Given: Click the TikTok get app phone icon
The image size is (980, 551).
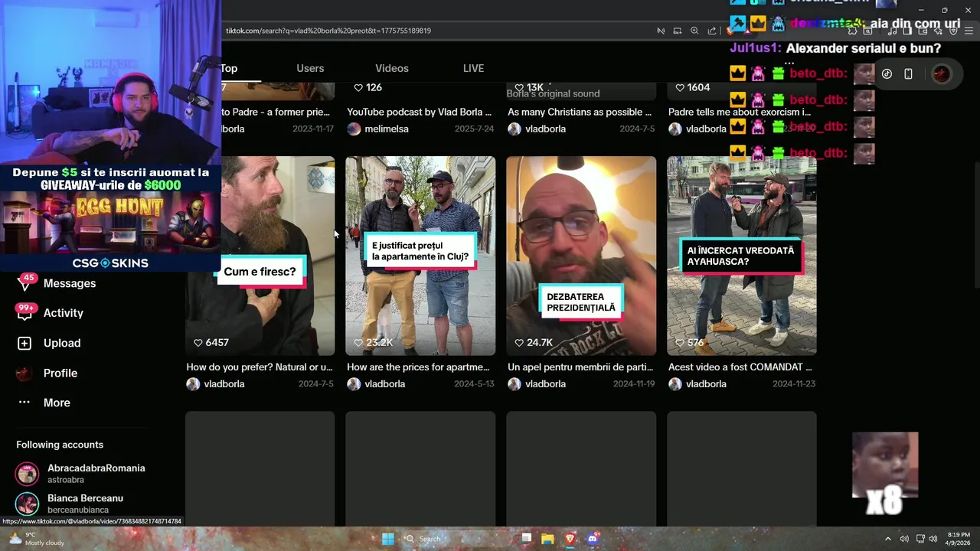Looking at the screenshot, I should pyautogui.click(x=908, y=74).
